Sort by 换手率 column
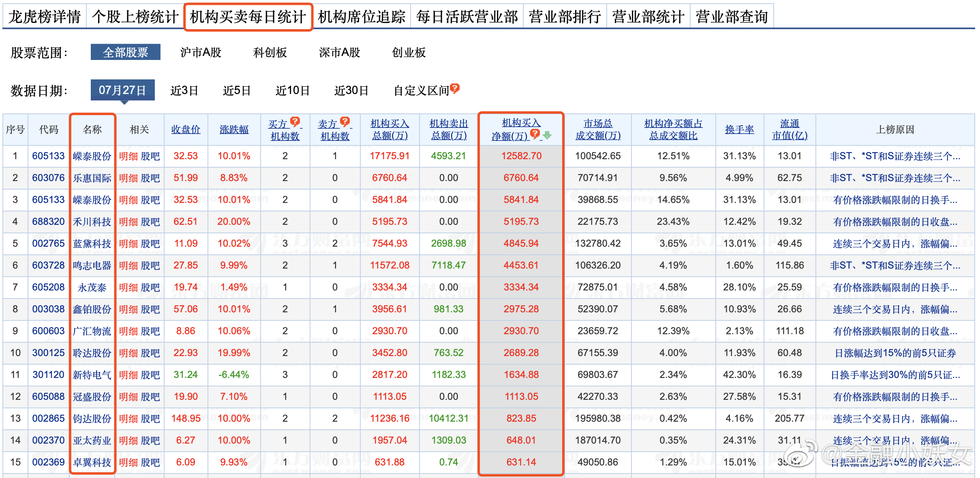 tap(740, 130)
